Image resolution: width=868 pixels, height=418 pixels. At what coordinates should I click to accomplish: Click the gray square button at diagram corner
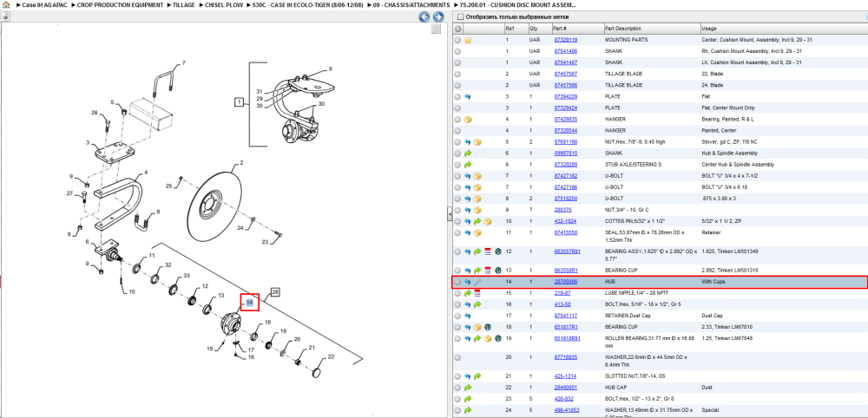pyautogui.click(x=436, y=29)
